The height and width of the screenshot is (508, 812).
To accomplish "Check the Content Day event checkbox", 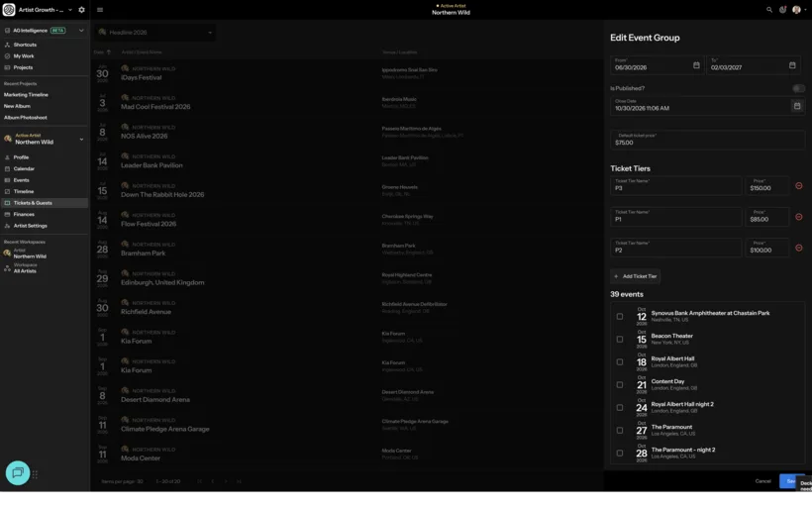I will (x=619, y=385).
